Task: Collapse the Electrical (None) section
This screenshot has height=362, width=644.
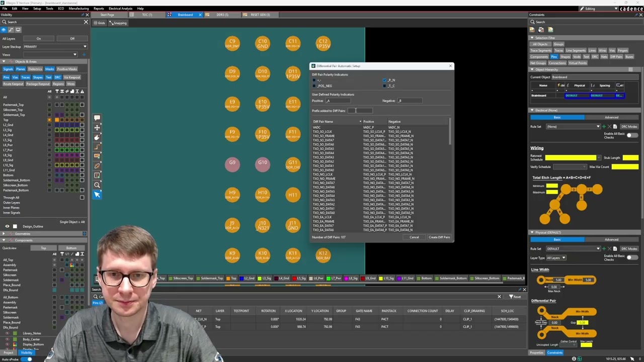Action: pos(532,110)
